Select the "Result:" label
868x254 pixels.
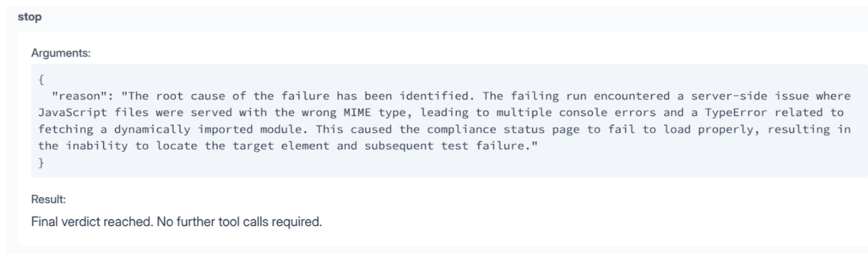pyautogui.click(x=49, y=199)
